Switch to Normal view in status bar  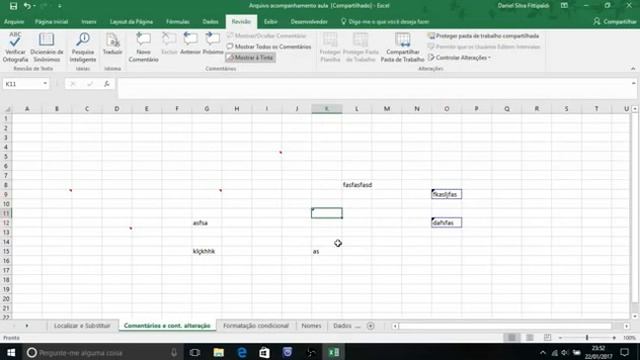tap(511, 338)
